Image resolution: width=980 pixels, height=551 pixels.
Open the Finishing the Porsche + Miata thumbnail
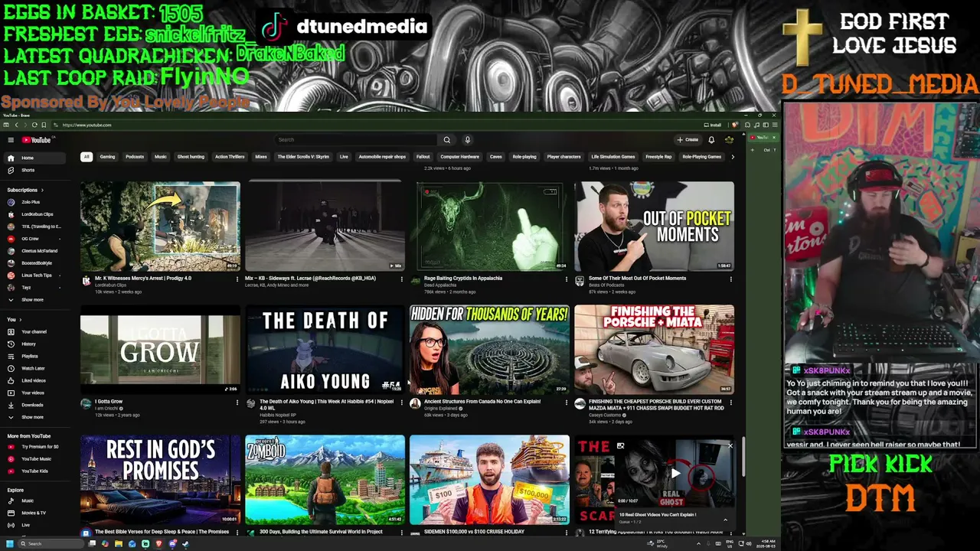[655, 350]
